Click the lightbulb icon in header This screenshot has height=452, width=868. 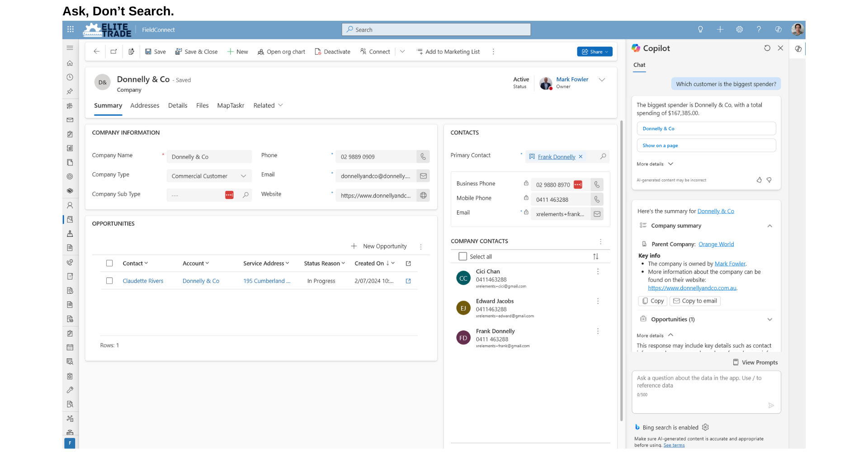pos(700,29)
